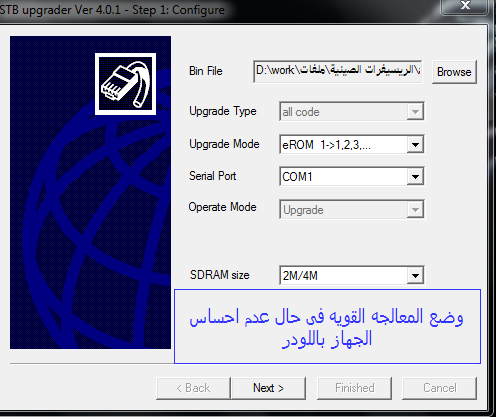This screenshot has height=417, width=496.
Task: Close the STB upgrader window
Action: 465,6
